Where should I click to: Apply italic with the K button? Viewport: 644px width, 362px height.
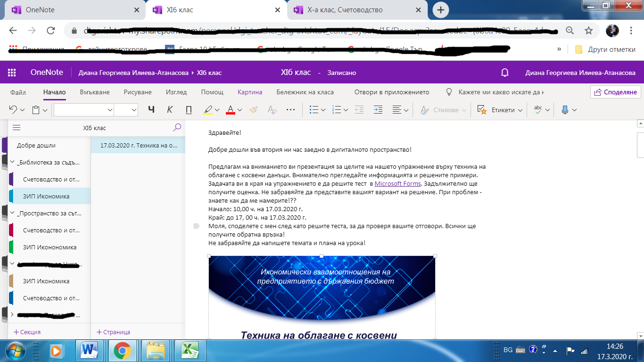[170, 110]
